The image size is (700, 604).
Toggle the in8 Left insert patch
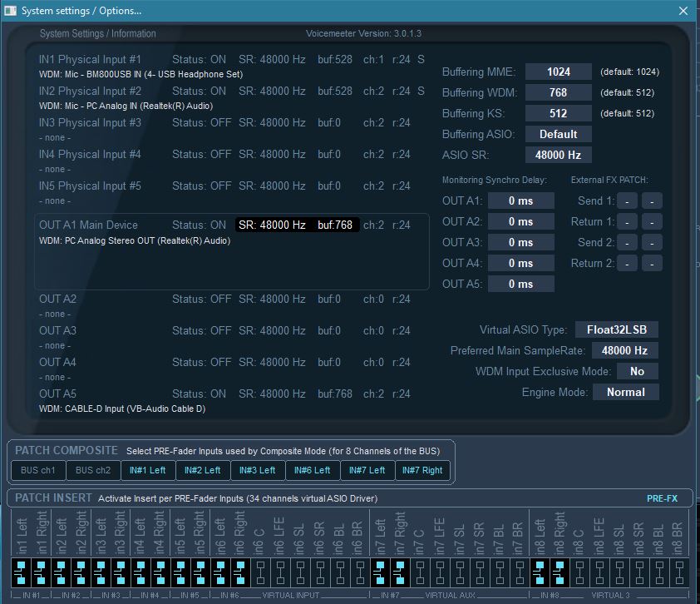540,572
